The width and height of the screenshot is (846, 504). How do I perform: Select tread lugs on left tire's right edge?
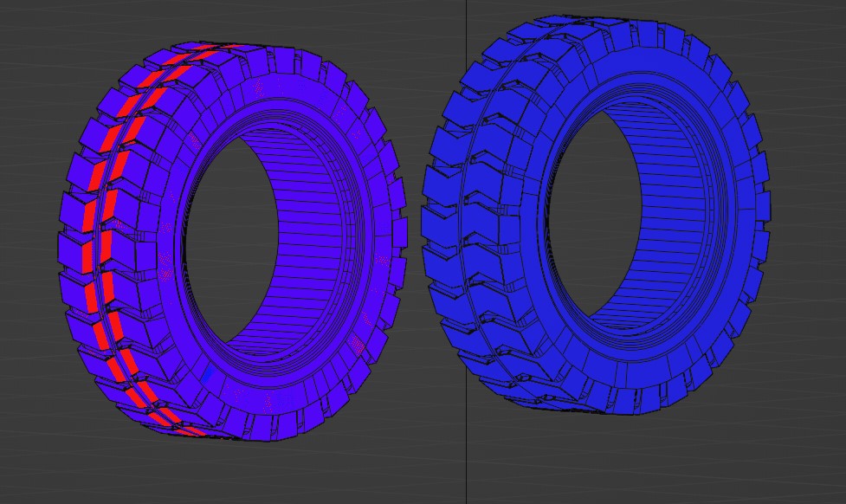click(x=394, y=234)
